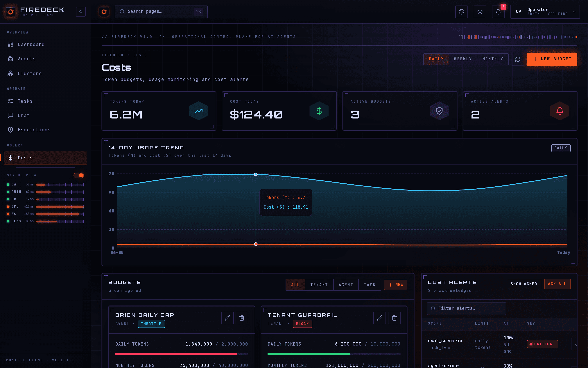Click the + New button in Budgets

point(396,285)
